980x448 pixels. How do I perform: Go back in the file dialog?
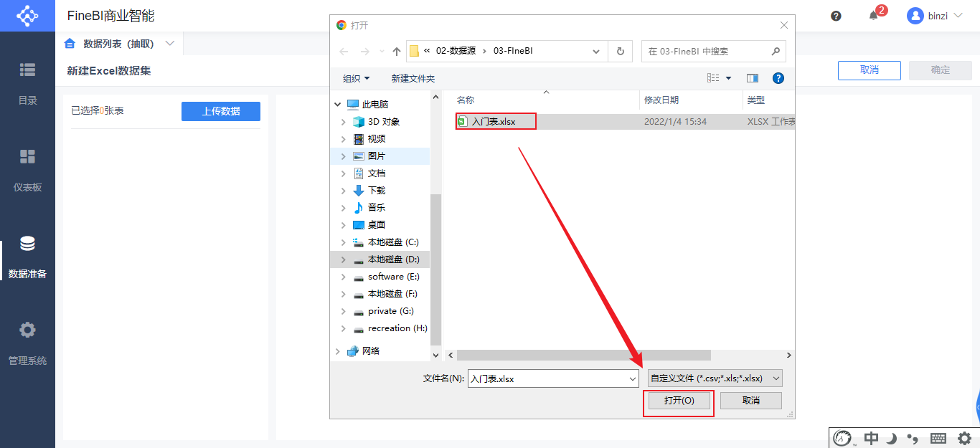344,52
